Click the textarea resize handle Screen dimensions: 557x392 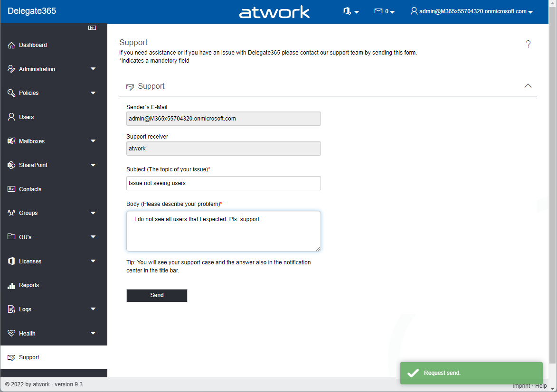(318, 249)
